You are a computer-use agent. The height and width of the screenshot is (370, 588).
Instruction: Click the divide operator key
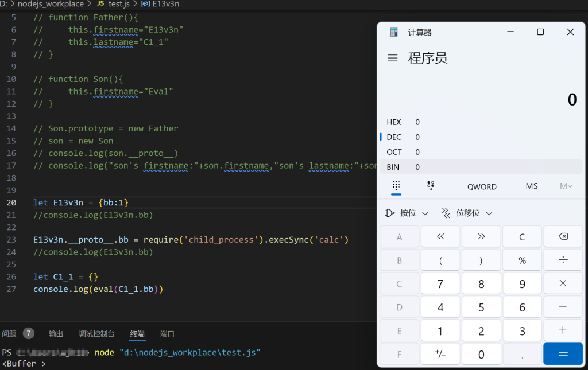click(x=563, y=260)
